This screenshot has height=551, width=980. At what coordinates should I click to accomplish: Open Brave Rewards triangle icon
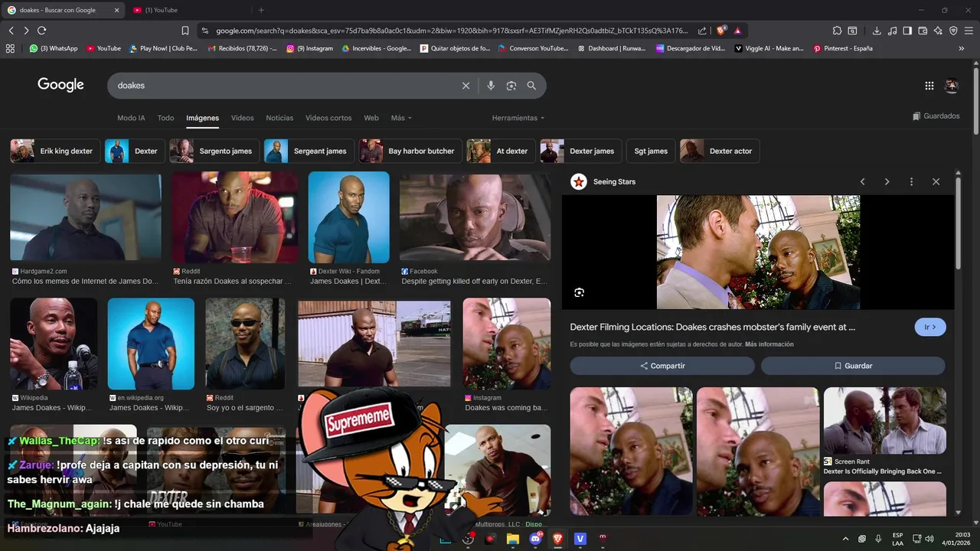(737, 31)
